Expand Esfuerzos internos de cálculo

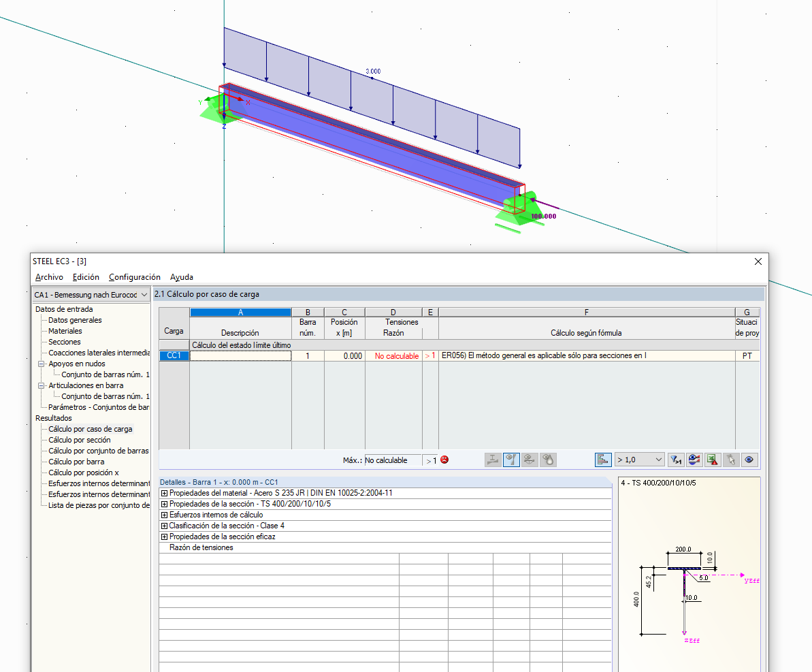click(164, 515)
